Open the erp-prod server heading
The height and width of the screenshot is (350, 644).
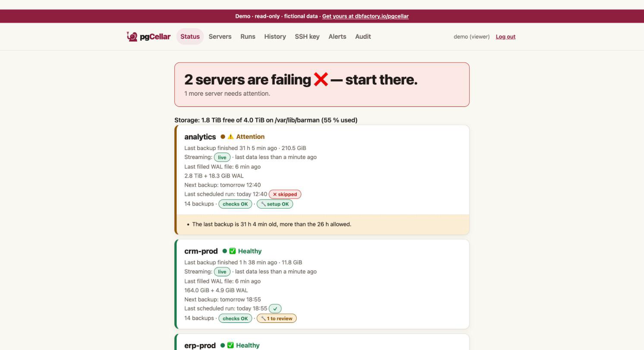[200, 345]
